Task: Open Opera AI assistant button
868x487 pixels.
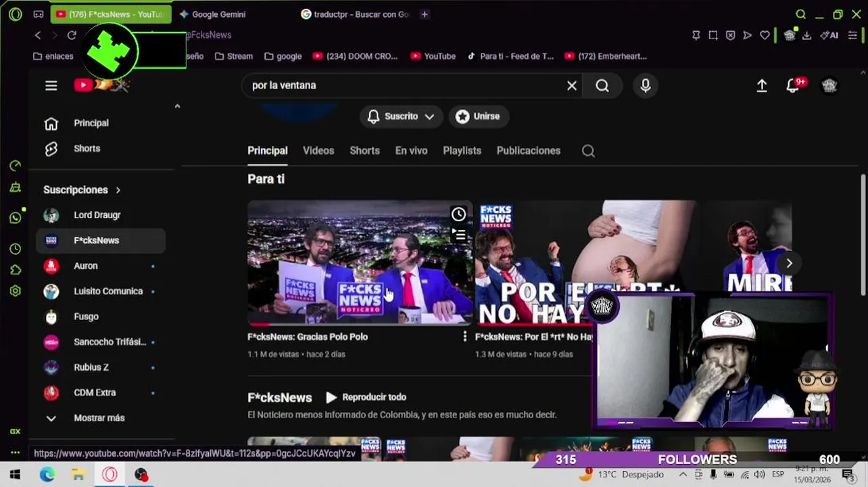Action: tap(829, 35)
